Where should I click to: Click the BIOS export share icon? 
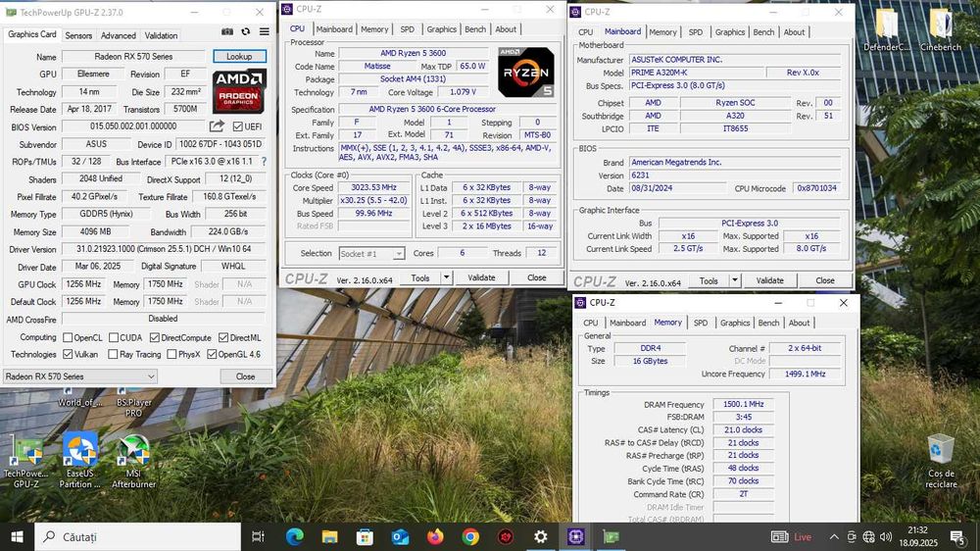[x=217, y=126]
